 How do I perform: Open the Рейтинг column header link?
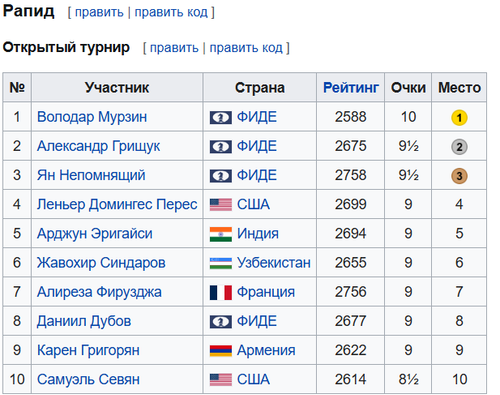351,88
